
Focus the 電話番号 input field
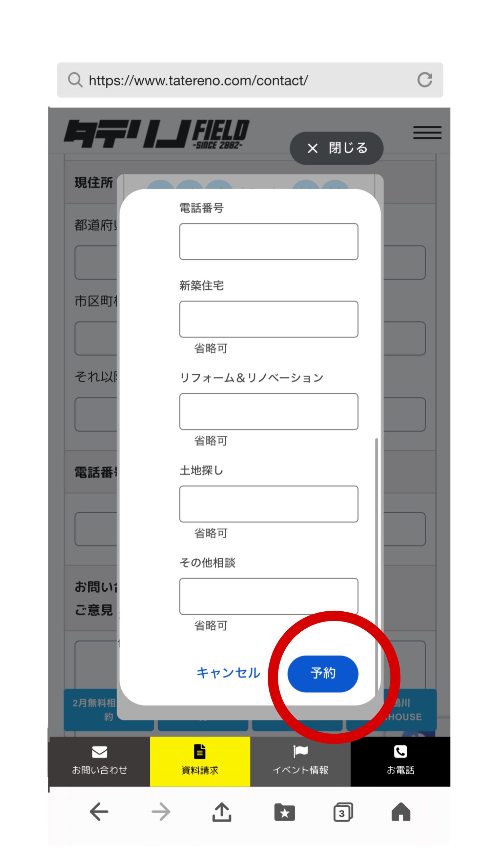point(268,241)
